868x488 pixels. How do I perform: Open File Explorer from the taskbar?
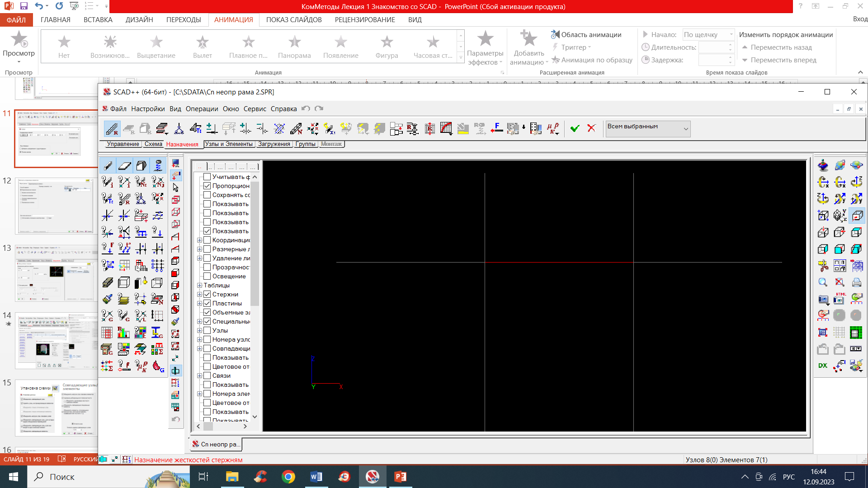[232, 477]
